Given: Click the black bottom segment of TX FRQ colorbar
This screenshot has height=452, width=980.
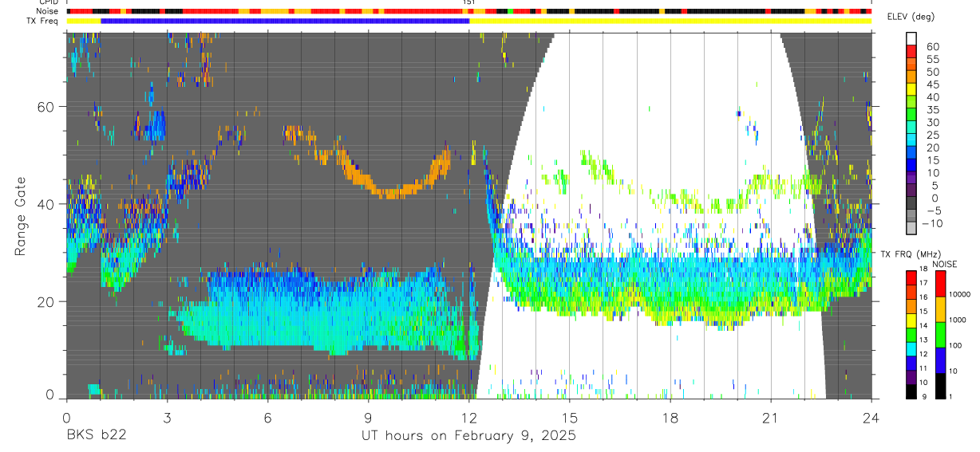Looking at the screenshot, I should [x=911, y=391].
